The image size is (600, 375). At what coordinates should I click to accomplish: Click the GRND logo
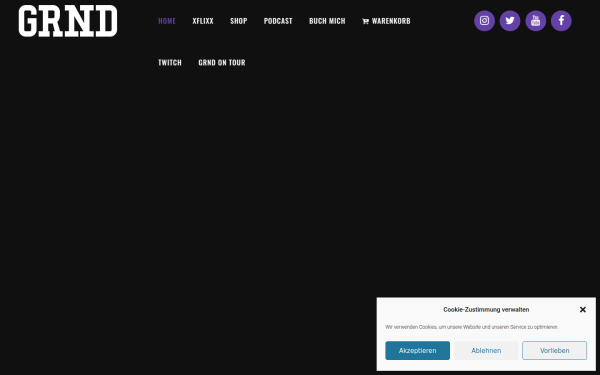pos(68,21)
